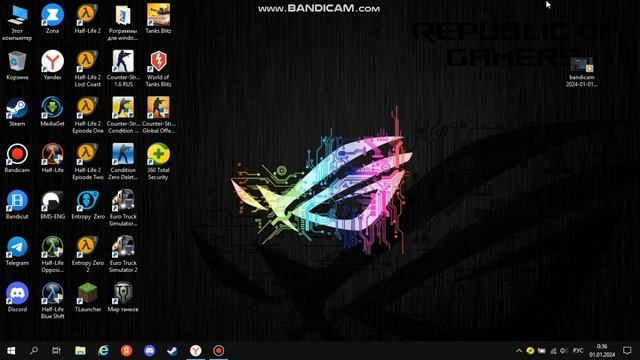Select Half-Life Blue Shift shortcut
Screen dimensions: 640x360
pyautogui.click(x=52, y=301)
